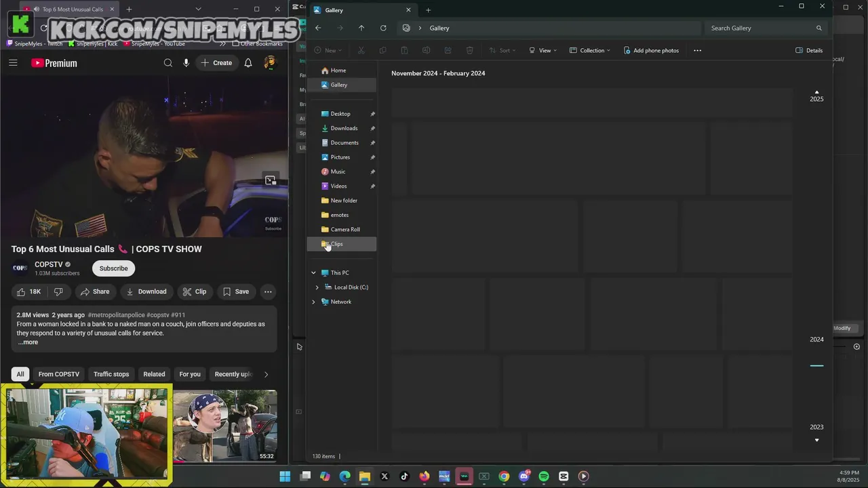The height and width of the screenshot is (488, 868).
Task: Create a Clip of the video
Action: [195, 291]
